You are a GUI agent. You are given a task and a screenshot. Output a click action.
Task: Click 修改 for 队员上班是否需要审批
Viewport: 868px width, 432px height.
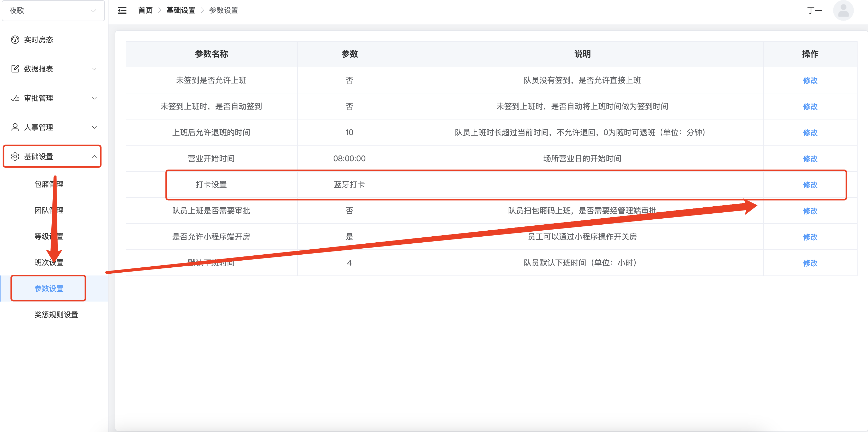[x=810, y=211]
